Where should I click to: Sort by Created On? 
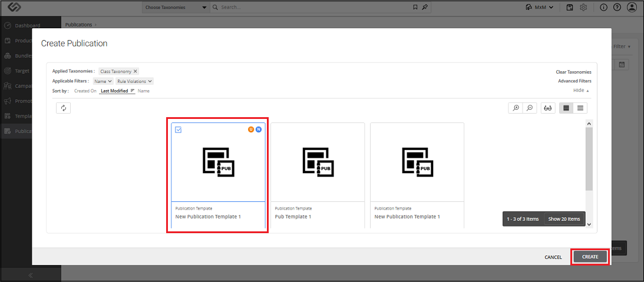[x=85, y=91]
